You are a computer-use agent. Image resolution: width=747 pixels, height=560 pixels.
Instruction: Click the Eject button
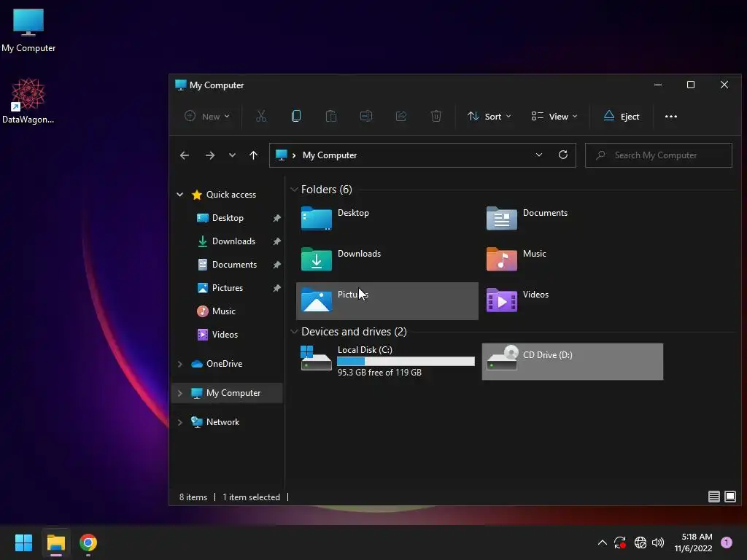coord(622,116)
